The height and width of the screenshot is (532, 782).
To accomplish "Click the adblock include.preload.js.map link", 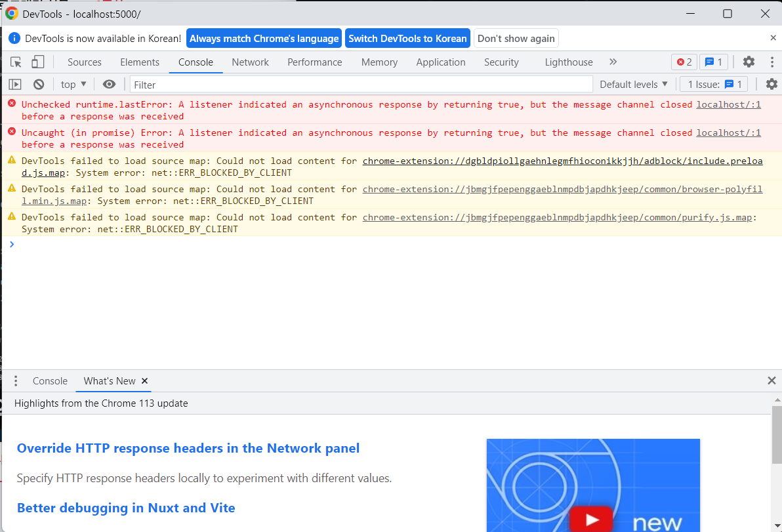I will [x=562, y=161].
